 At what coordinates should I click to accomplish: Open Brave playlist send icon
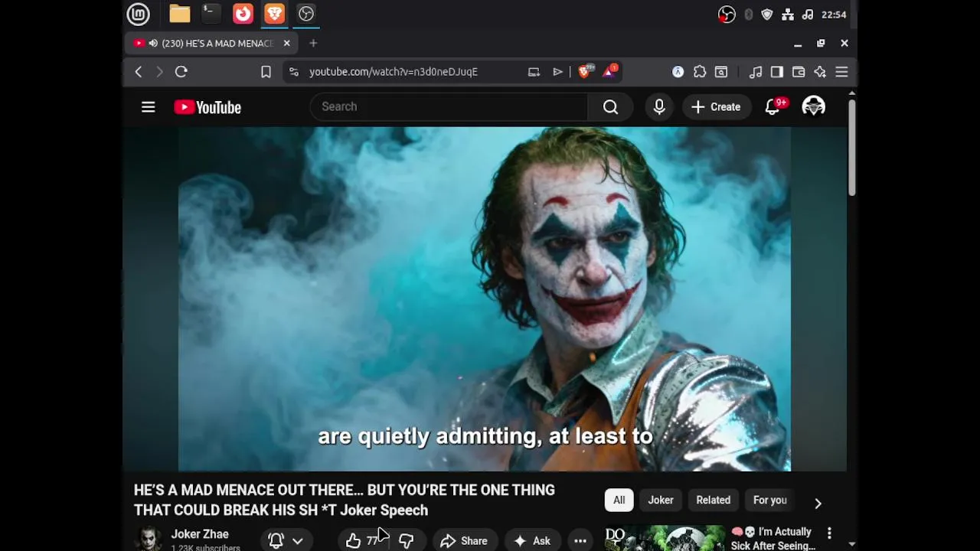557,72
